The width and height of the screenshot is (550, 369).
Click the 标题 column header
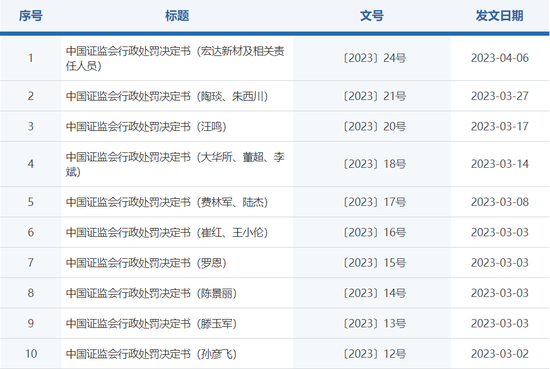pos(177,16)
